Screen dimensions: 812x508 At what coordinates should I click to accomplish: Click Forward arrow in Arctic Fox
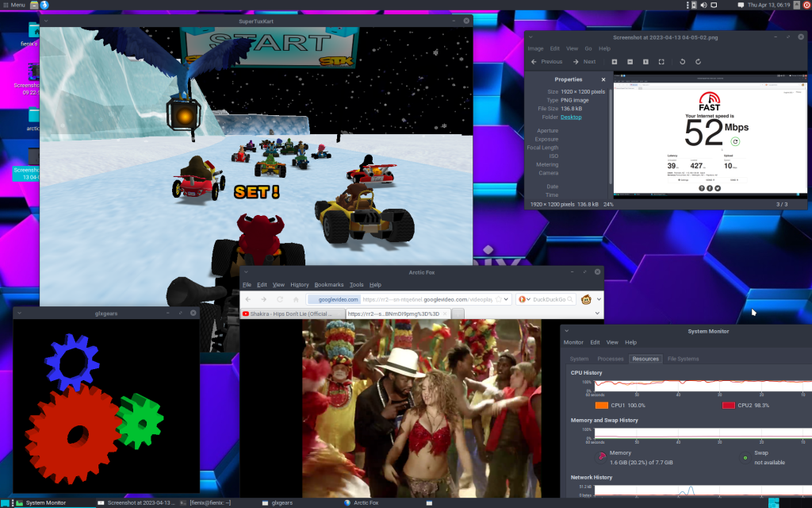tap(263, 299)
